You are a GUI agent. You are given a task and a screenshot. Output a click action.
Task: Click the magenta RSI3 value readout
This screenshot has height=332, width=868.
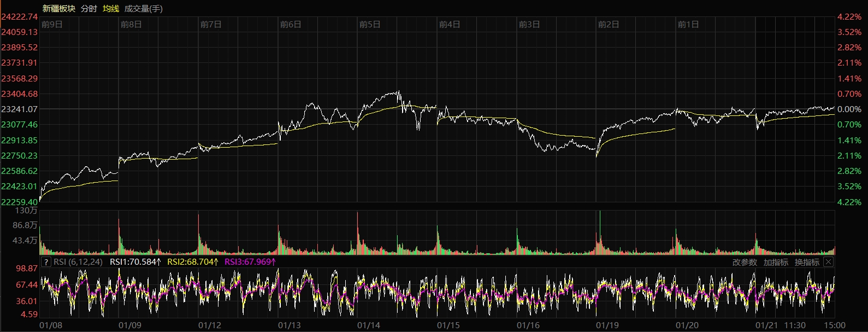(250, 262)
